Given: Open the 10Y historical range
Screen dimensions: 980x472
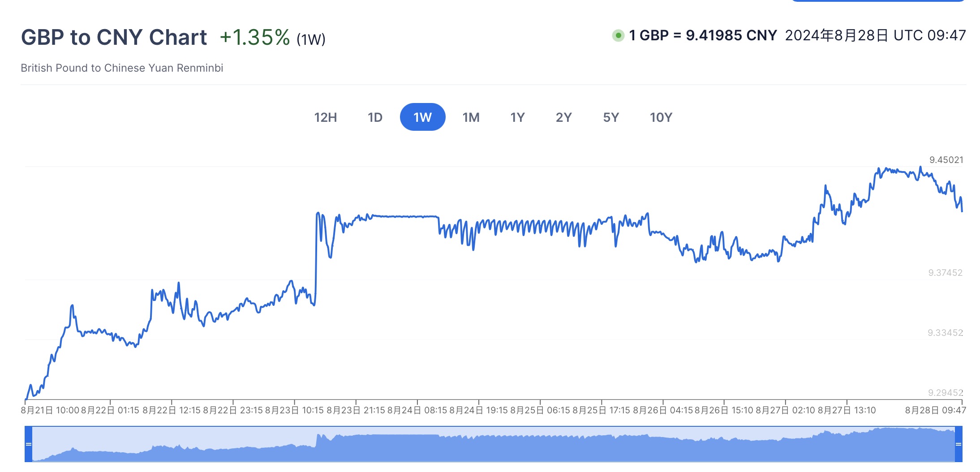Looking at the screenshot, I should [661, 117].
